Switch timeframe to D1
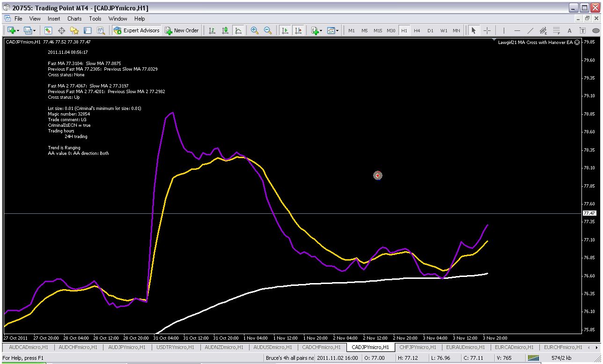Viewport: 603px width, 364px height. pos(430,30)
